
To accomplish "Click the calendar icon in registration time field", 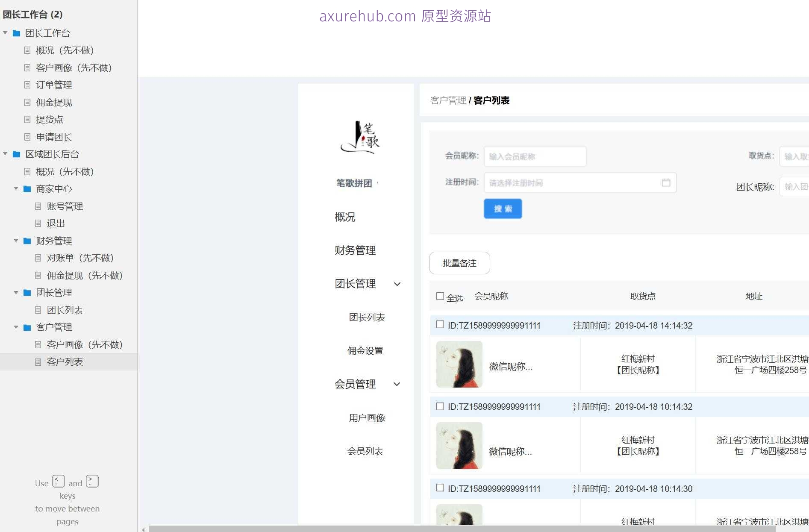I will (x=666, y=182).
